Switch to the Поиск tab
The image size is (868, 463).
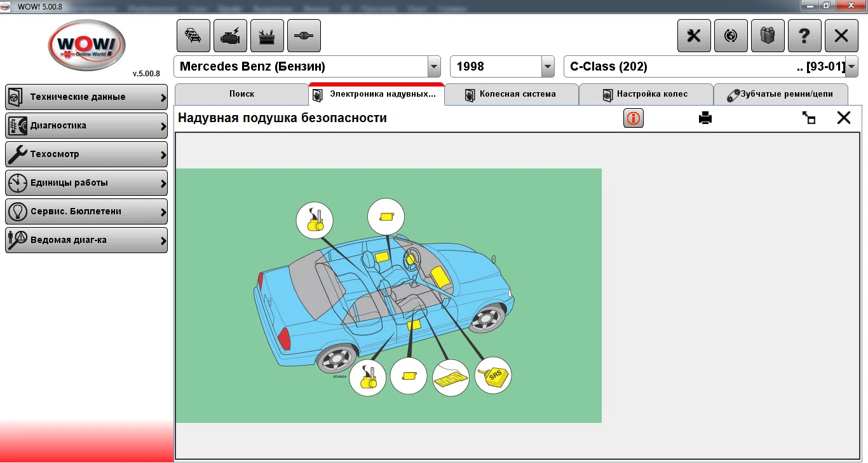click(241, 94)
